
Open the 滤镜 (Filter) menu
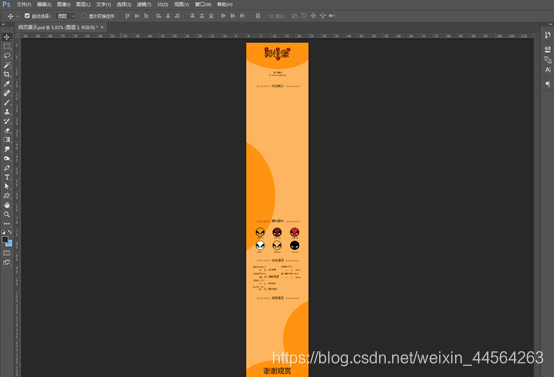pyautogui.click(x=144, y=5)
